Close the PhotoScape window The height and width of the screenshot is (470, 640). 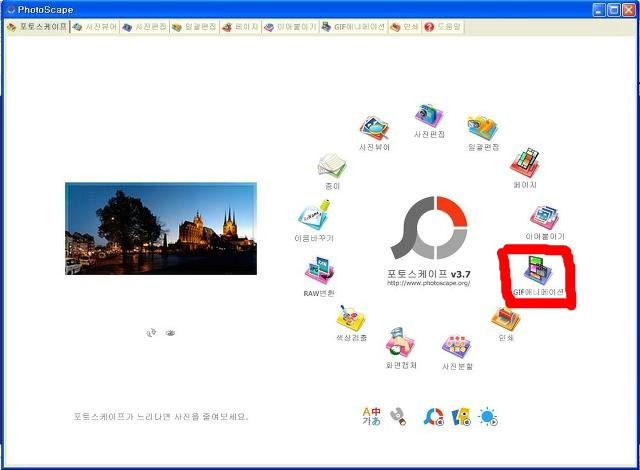click(x=629, y=10)
